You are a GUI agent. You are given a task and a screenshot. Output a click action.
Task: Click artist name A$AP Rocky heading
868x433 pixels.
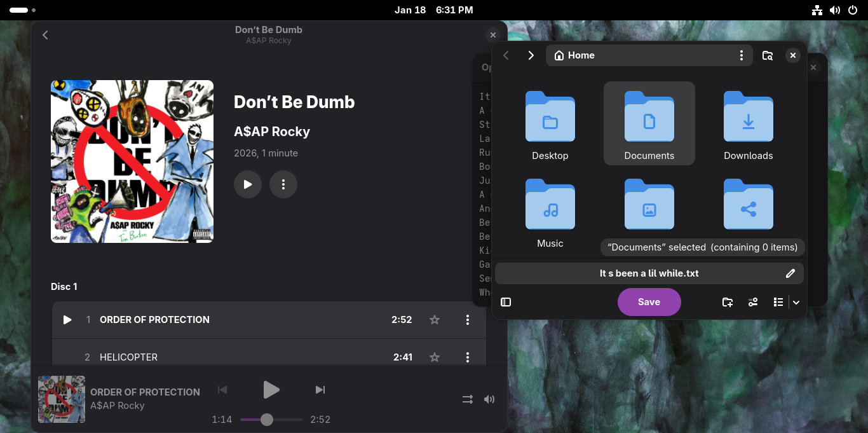[x=272, y=132]
